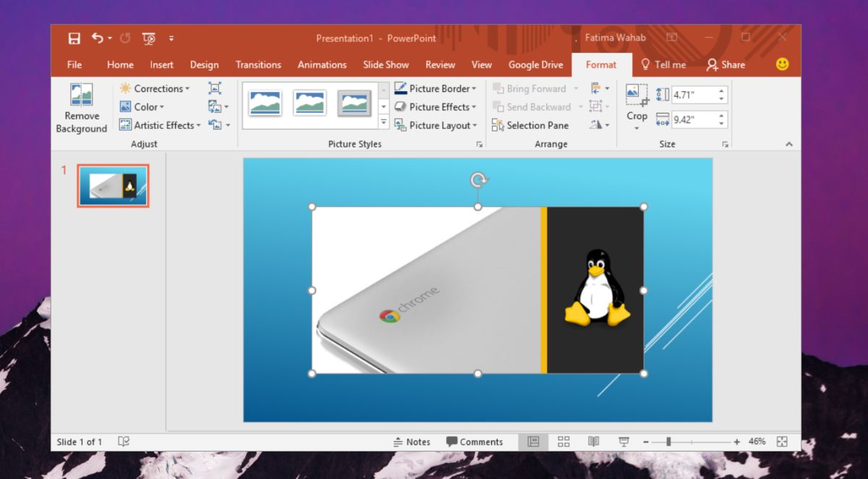Expand Artistic Effects options
The height and width of the screenshot is (479, 868).
click(x=160, y=125)
